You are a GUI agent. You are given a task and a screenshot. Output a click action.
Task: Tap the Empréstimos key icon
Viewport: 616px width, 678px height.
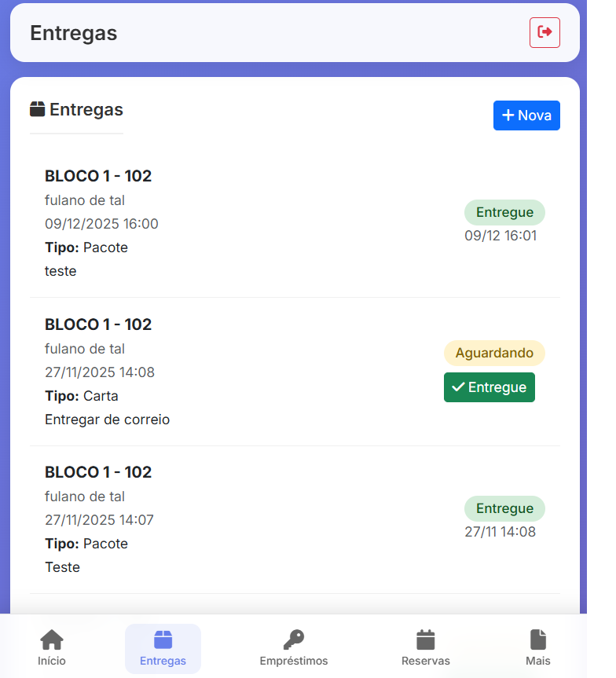(294, 640)
